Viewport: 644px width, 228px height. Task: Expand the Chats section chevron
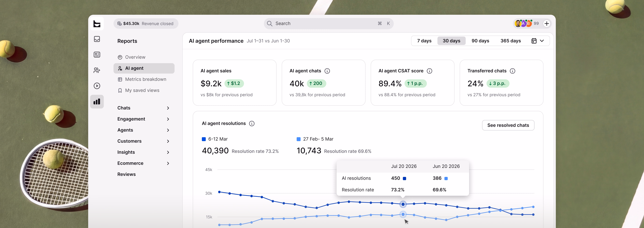pos(168,108)
